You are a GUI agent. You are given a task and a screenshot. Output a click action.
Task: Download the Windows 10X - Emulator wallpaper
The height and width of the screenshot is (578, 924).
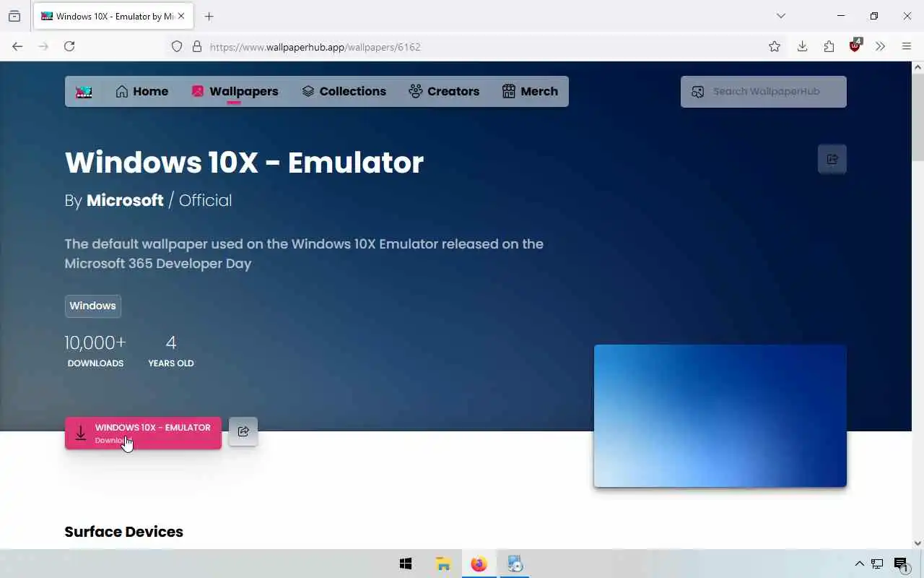click(143, 433)
